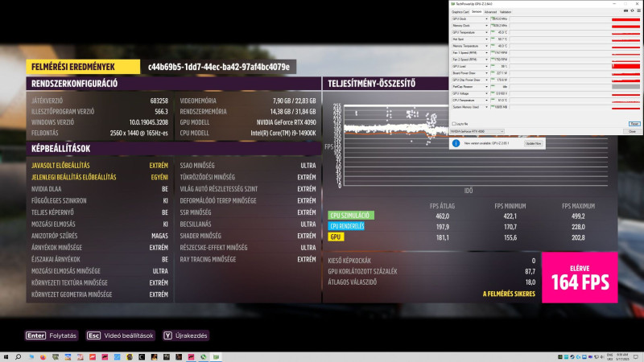Expand the Fan 1 Speed sensor dropdown
This screenshot has width=644, height=362.
point(486,53)
